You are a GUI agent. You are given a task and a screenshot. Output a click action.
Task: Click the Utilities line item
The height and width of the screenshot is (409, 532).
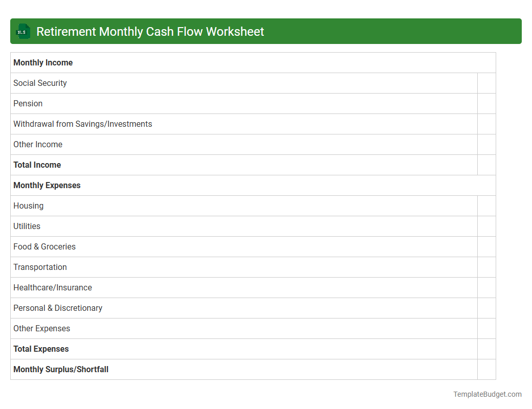[27, 226]
